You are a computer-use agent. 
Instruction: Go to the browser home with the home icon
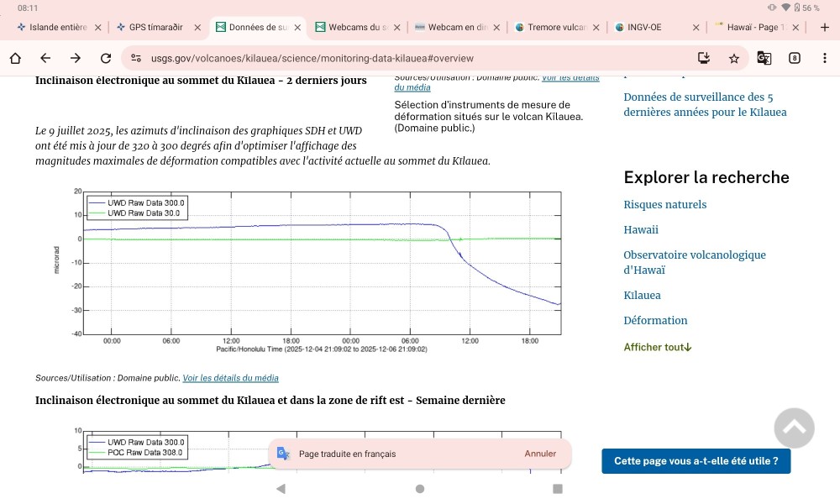[14, 58]
